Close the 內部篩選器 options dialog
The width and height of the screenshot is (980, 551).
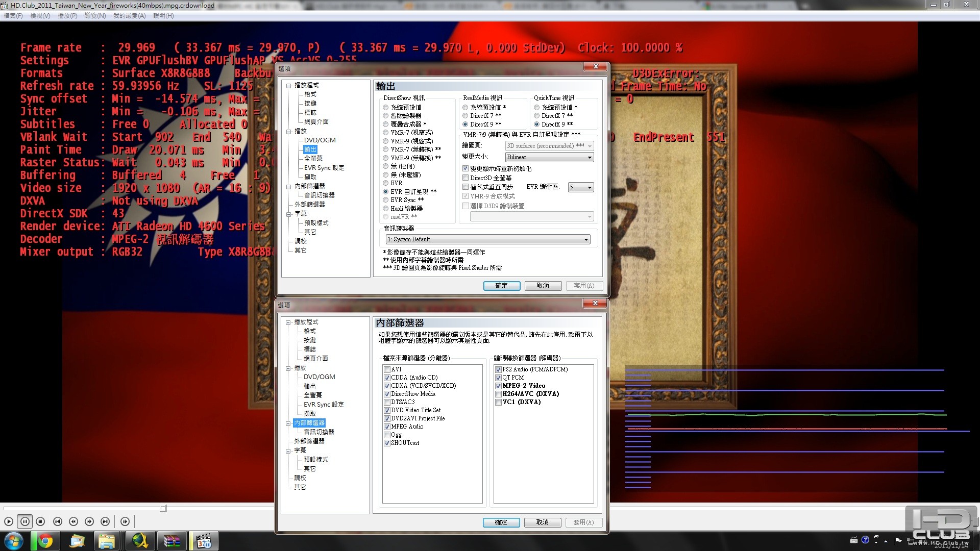point(595,304)
